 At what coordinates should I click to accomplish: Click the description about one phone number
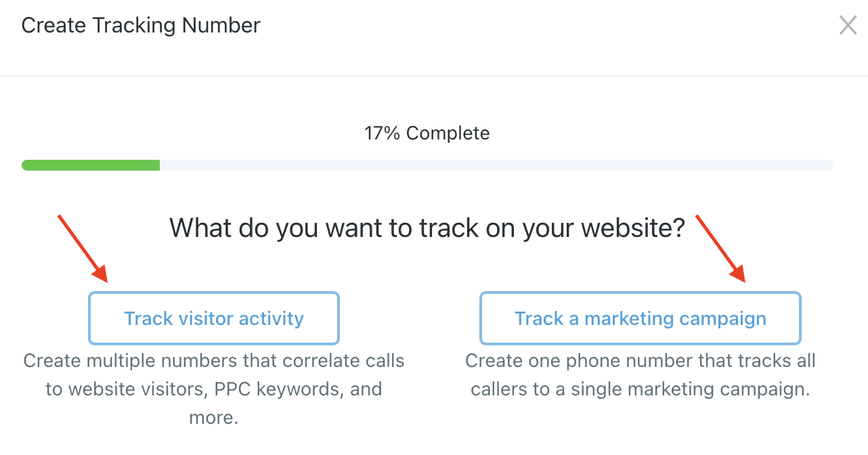(x=640, y=374)
